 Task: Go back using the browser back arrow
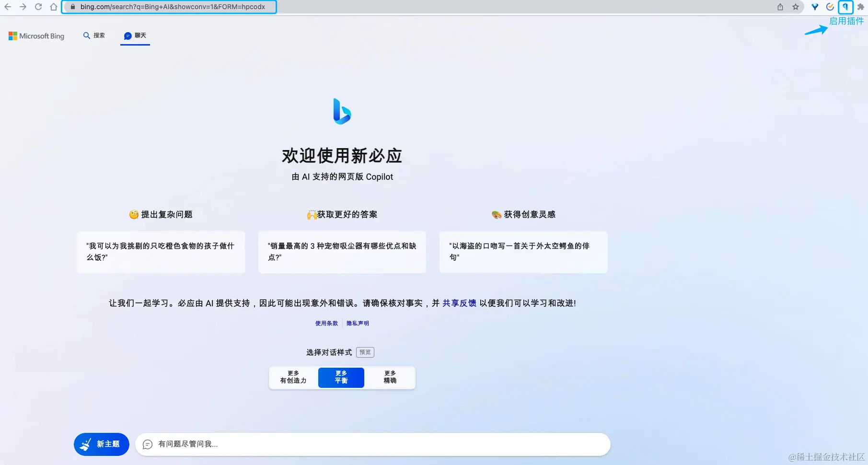click(x=8, y=7)
